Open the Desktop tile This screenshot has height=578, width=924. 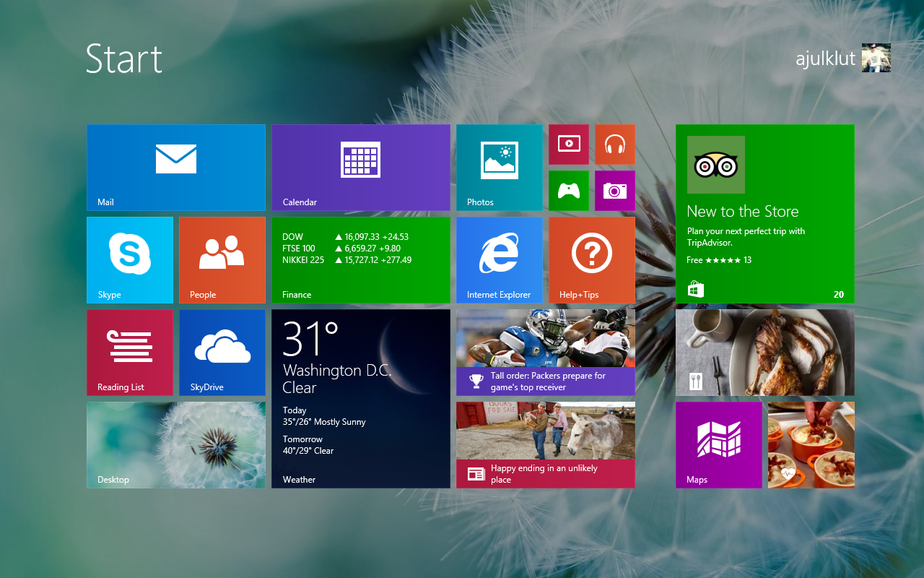click(x=176, y=445)
